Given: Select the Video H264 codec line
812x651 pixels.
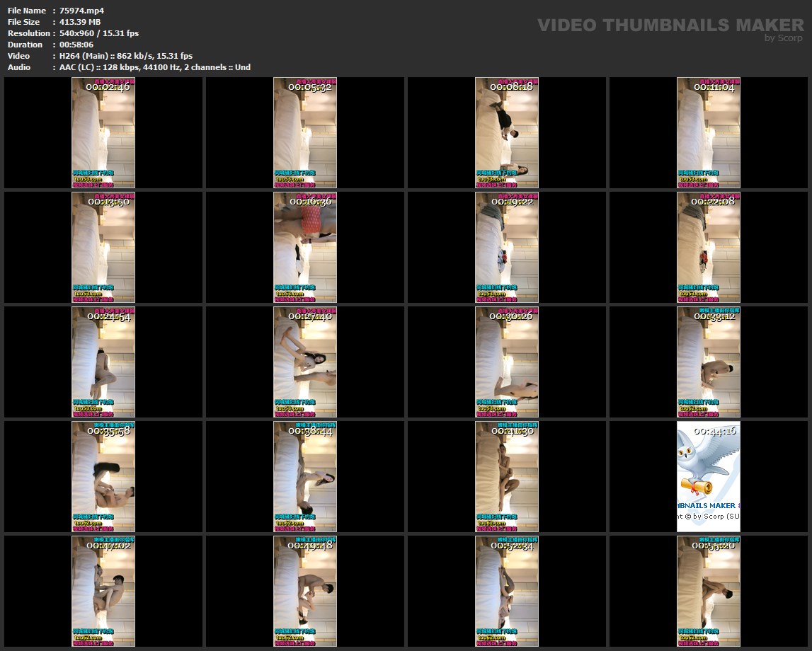Looking at the screenshot, I should coord(126,56).
